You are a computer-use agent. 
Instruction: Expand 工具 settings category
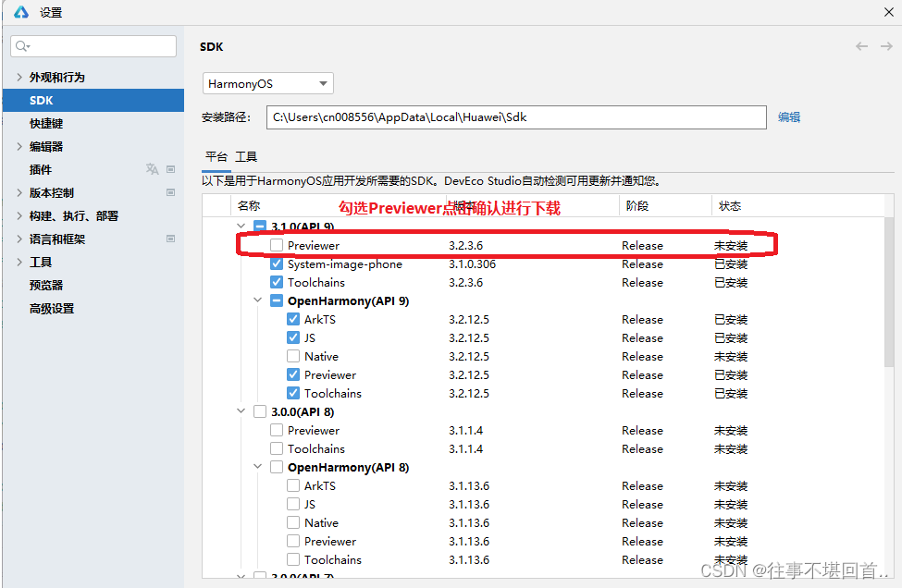coord(19,262)
